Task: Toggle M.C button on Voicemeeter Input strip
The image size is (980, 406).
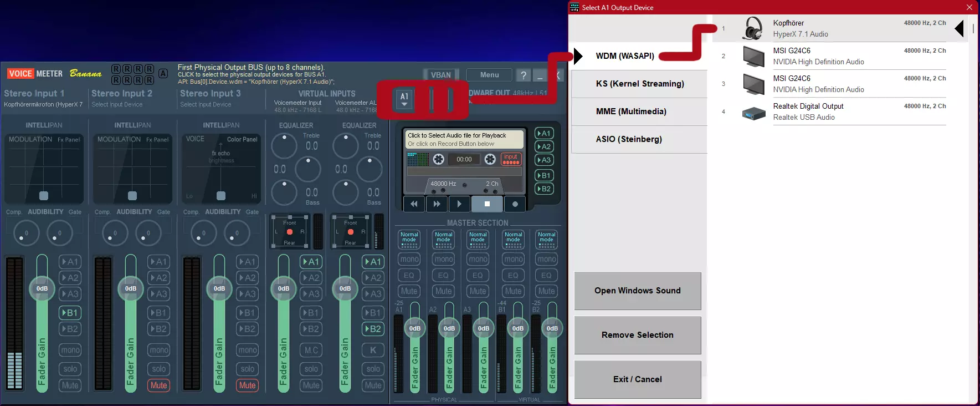Action: click(311, 350)
